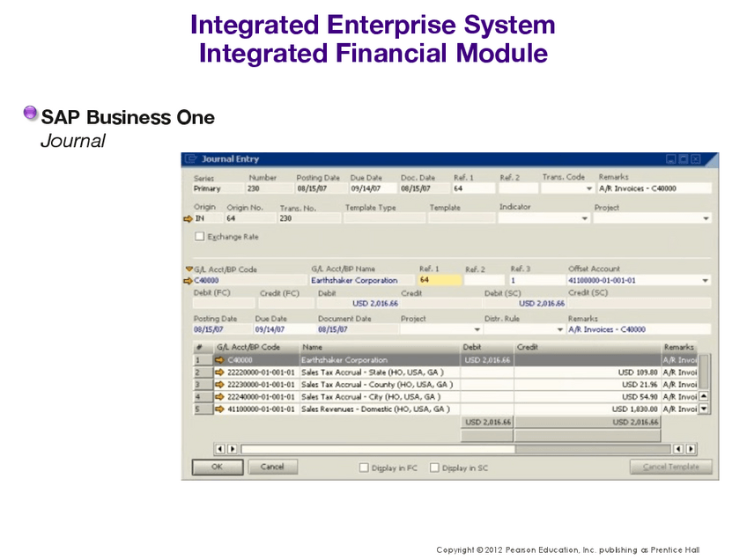Click the sort triangle before G/L Acct/BP Code
This screenshot has height=560, width=747.
[x=189, y=269]
